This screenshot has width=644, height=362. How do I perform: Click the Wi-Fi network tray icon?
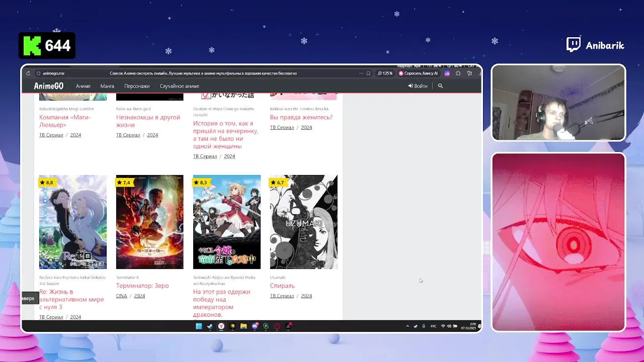coord(443,326)
